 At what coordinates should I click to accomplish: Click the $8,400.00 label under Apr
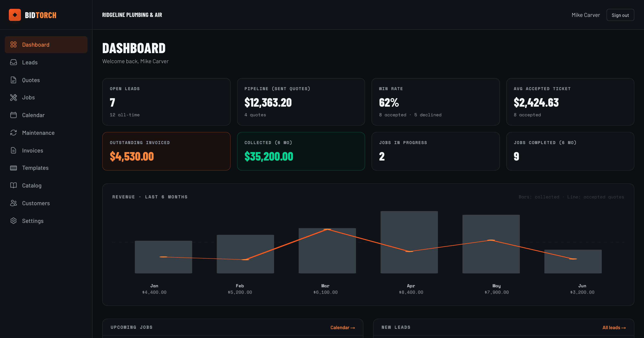coord(411,292)
